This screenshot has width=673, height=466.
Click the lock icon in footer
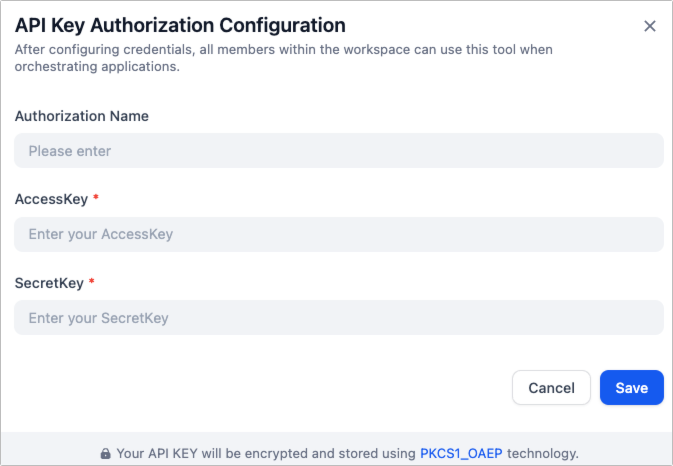(105, 453)
